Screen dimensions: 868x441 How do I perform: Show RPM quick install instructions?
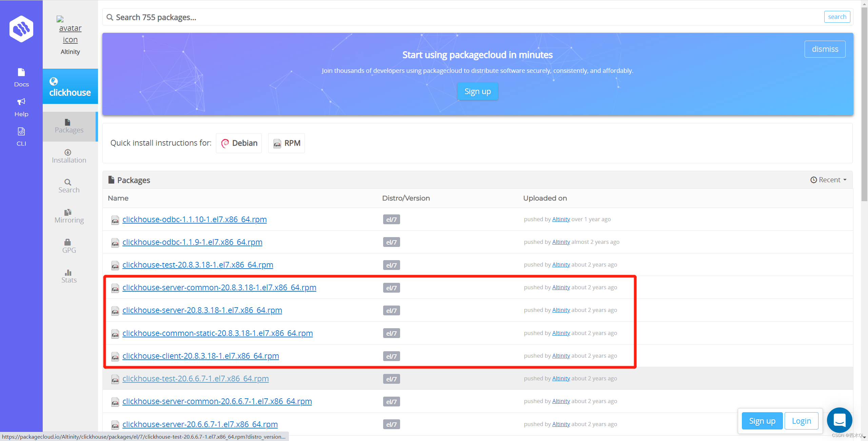287,143
